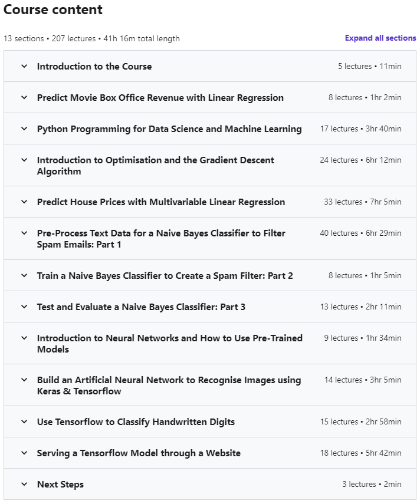Click chevron for Test and Evaluate: Part 3

(x=24, y=307)
